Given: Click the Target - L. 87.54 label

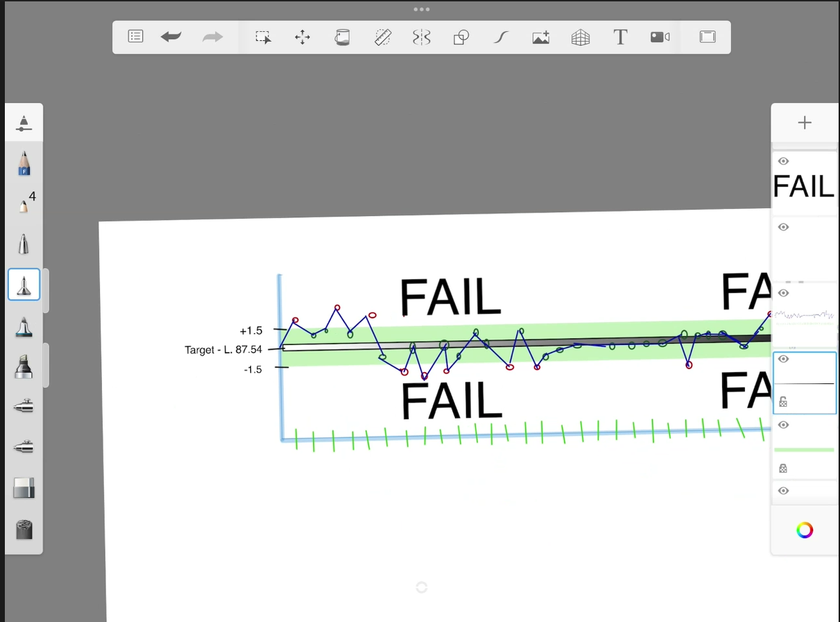Looking at the screenshot, I should (x=223, y=350).
